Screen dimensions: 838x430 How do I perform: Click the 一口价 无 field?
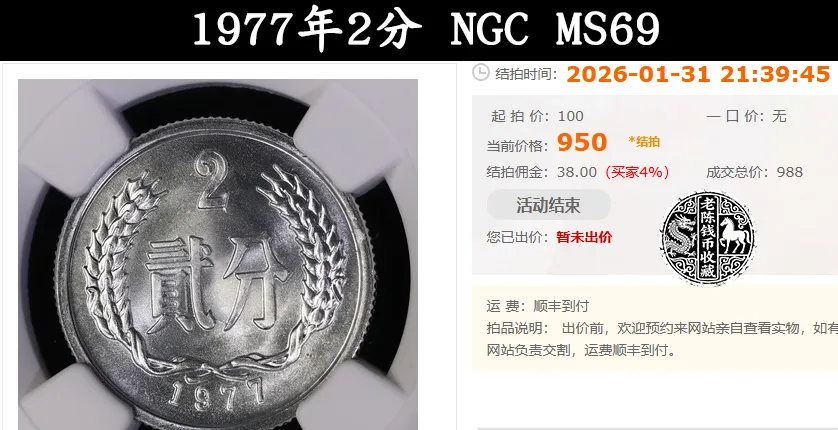[x=746, y=116]
